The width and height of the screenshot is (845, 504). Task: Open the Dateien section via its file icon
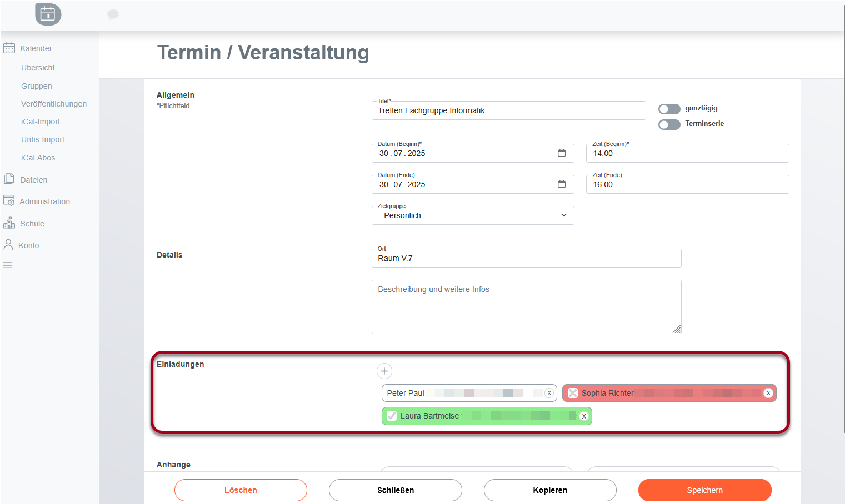click(x=9, y=179)
